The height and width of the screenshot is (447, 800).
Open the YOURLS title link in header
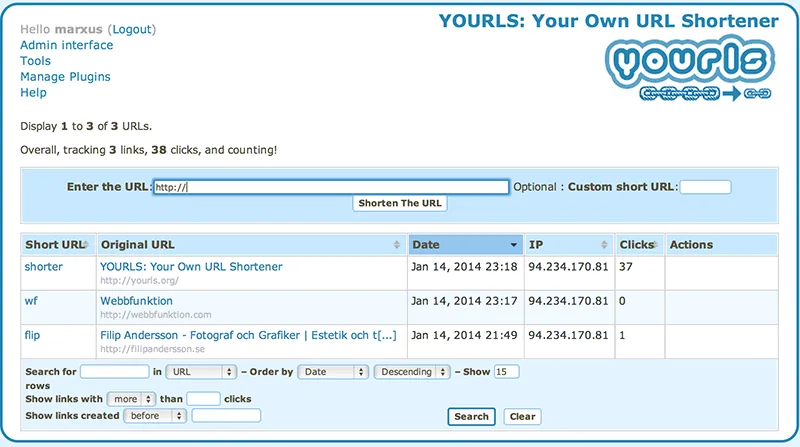pyautogui.click(x=609, y=21)
